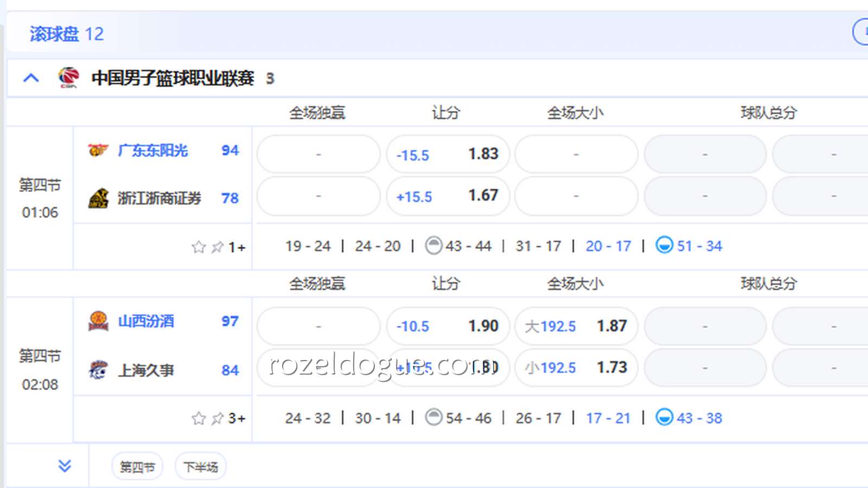Viewport: 868px width, 488px height.
Task: Click the CBA league logo icon
Action: (x=69, y=78)
